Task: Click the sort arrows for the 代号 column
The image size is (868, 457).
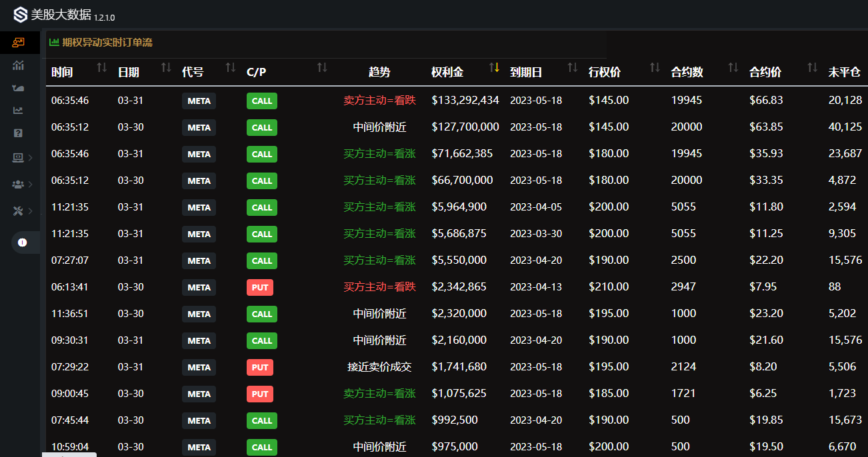Action: tap(231, 67)
